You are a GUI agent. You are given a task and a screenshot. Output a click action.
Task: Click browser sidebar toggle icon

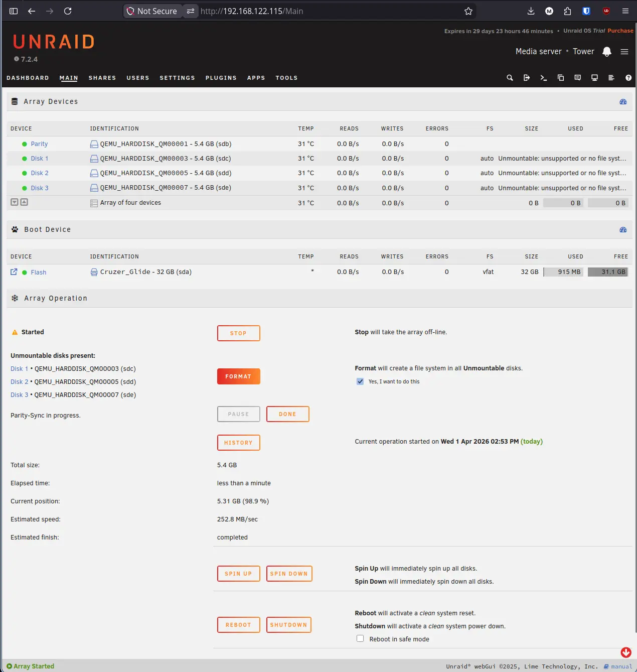pyautogui.click(x=14, y=11)
